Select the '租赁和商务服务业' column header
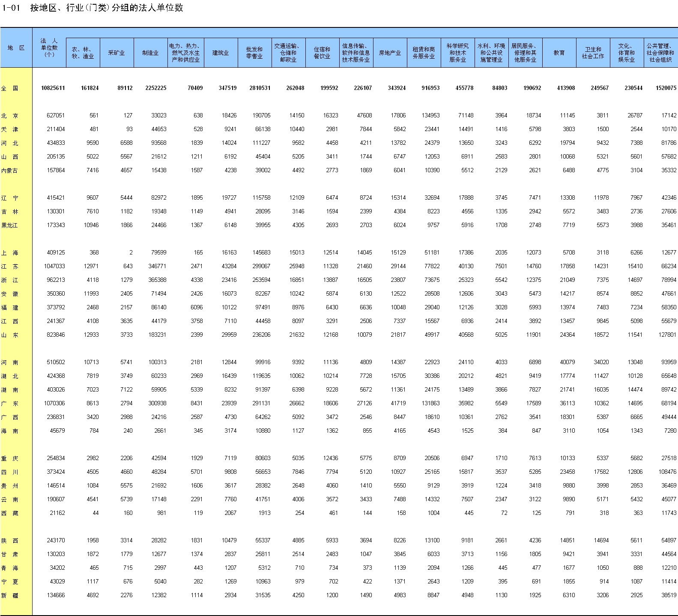678x616 pixels. coord(424,53)
